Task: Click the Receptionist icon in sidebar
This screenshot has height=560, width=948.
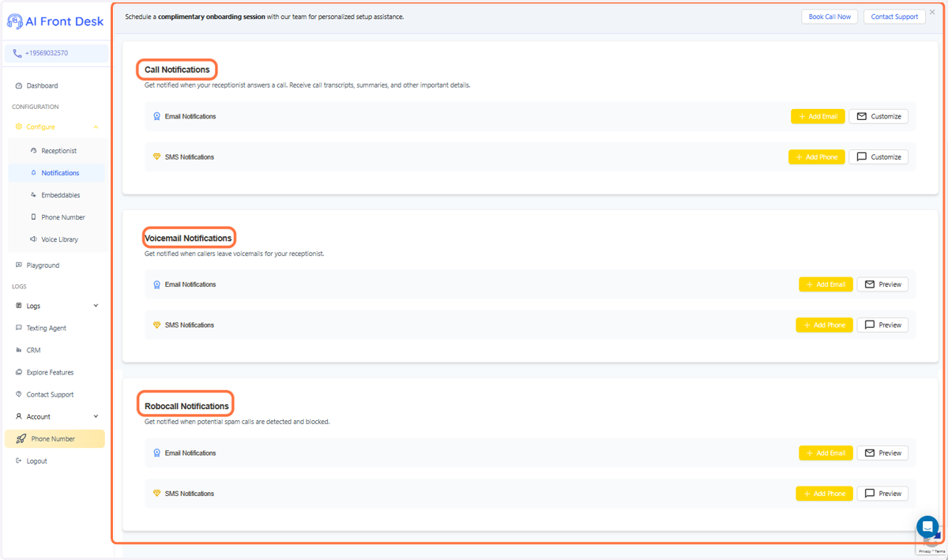Action: click(33, 150)
